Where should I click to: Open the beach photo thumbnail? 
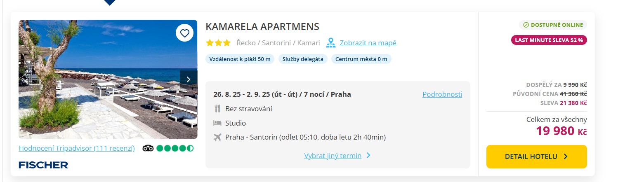click(x=108, y=79)
